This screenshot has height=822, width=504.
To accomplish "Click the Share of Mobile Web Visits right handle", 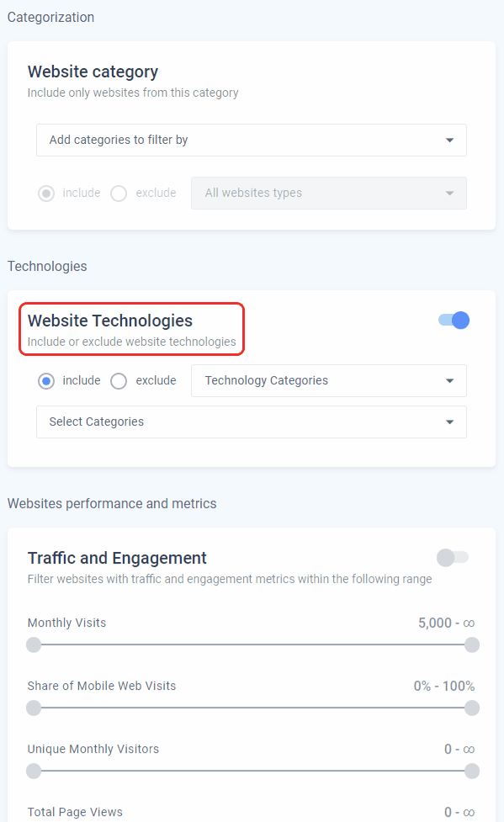I will (472, 708).
